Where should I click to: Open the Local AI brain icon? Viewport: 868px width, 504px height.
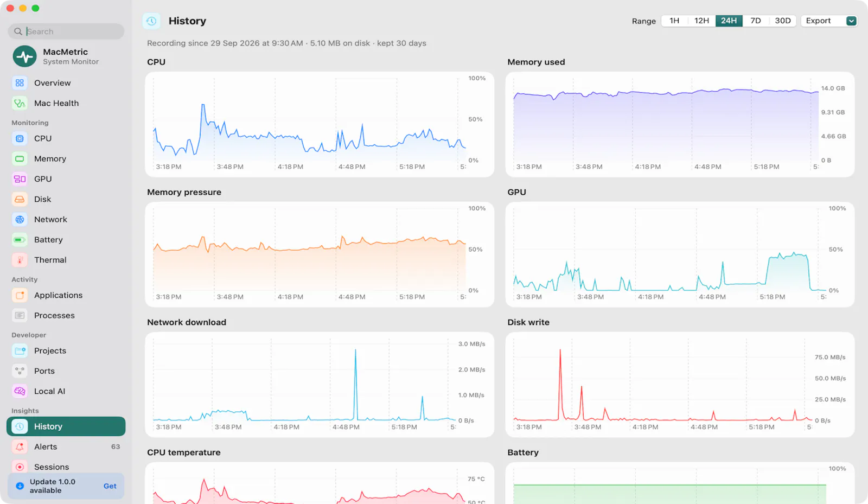(20, 391)
